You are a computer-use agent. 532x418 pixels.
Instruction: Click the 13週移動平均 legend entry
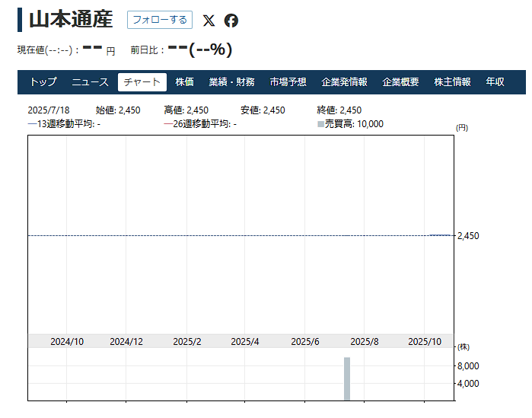click(x=64, y=124)
